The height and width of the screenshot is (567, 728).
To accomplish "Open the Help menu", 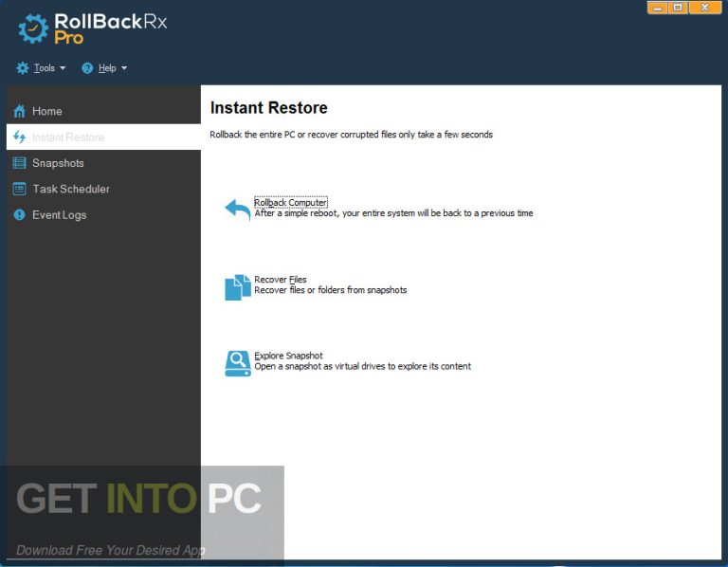I will coord(104,68).
